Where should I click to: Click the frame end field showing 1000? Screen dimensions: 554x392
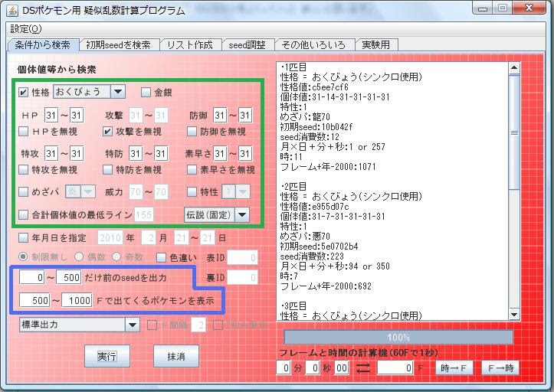click(x=77, y=301)
